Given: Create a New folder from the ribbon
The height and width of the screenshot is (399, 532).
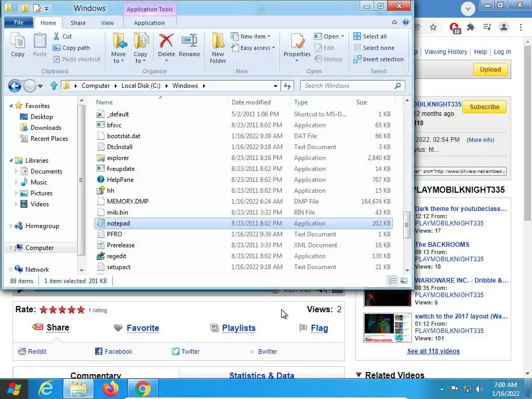Looking at the screenshot, I should (218, 48).
